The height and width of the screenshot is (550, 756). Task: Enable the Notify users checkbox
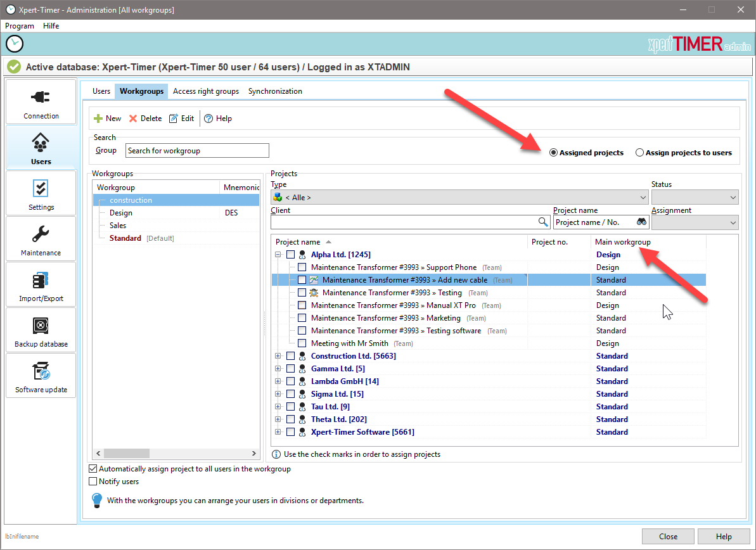[93, 482]
